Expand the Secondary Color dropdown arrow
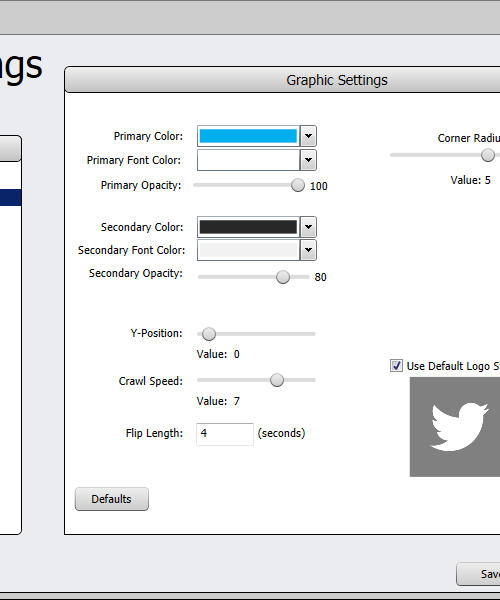Viewport: 500px width, 600px height. click(308, 227)
